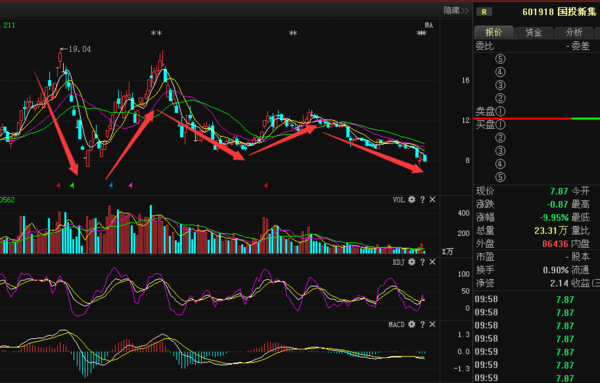Click the KDJ indicator label
This screenshot has height=383, width=600.
tap(399, 262)
